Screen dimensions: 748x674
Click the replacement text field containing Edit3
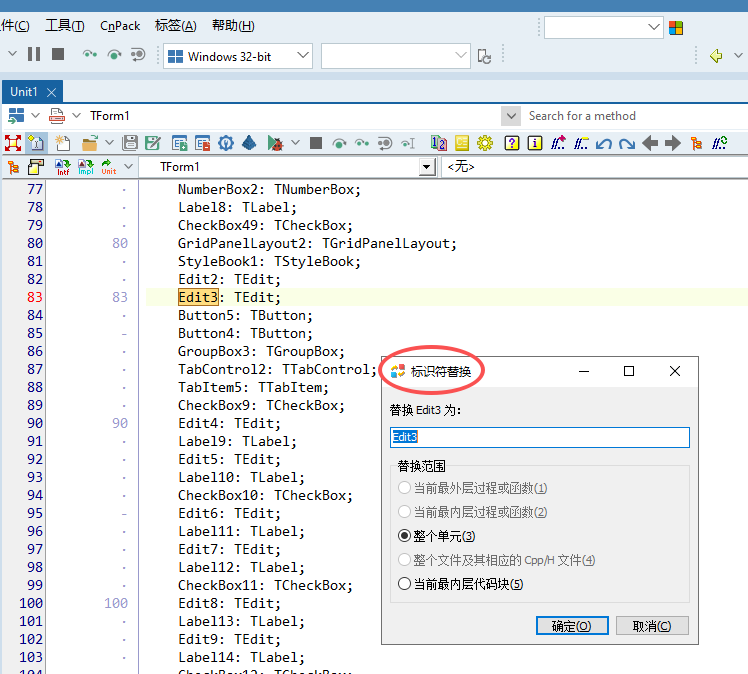coord(540,437)
